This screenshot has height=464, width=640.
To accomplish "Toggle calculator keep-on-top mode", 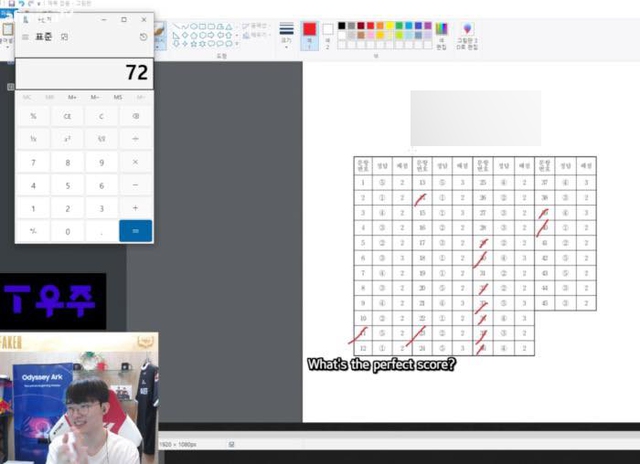I will point(65,37).
